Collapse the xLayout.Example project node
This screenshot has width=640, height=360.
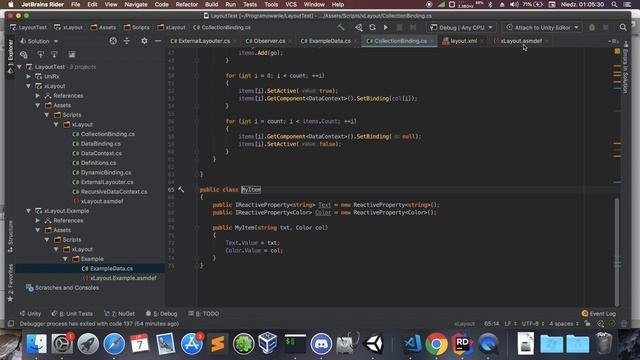(29, 211)
